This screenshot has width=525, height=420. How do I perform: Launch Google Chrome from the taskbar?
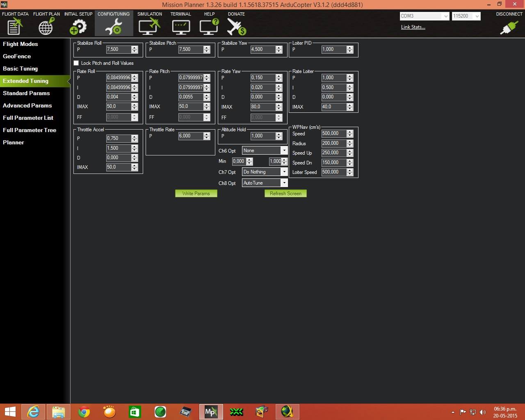[x=84, y=411]
